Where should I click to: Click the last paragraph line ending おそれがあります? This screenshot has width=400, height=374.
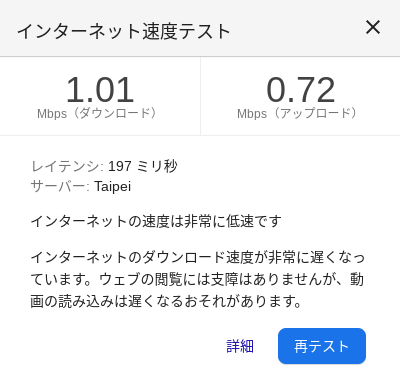166,301
